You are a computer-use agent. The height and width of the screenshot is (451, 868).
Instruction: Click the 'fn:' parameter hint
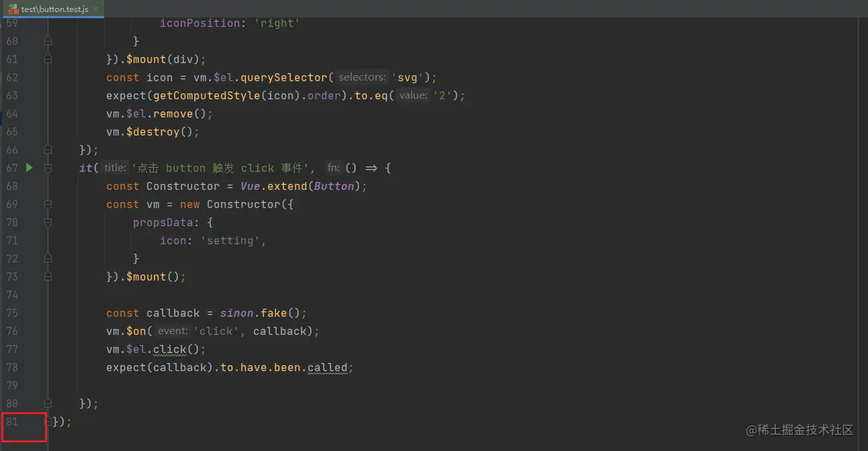point(333,168)
